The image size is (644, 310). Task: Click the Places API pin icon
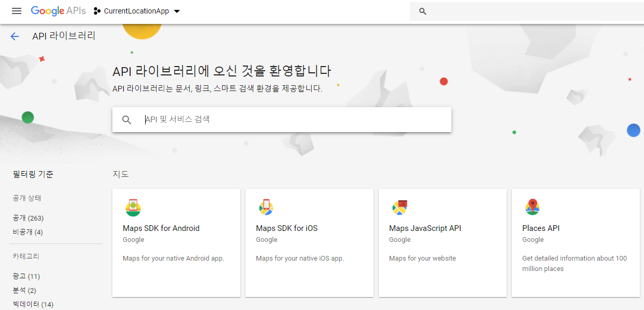point(532,207)
